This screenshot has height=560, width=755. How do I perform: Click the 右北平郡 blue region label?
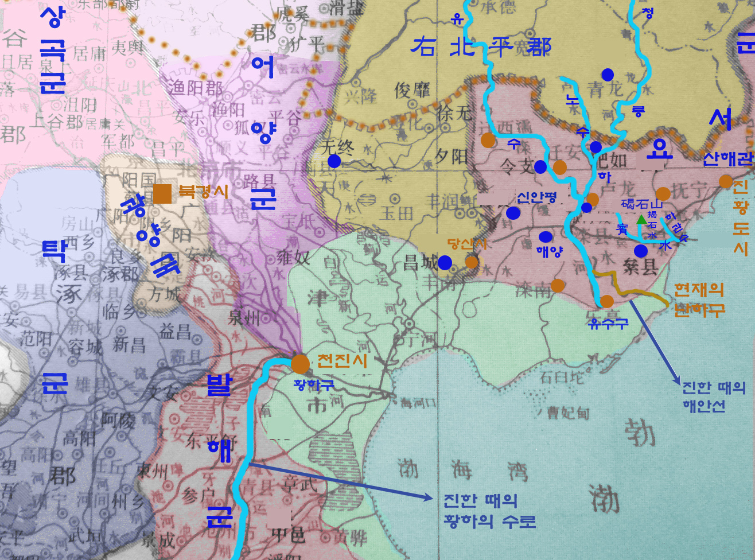481,46
